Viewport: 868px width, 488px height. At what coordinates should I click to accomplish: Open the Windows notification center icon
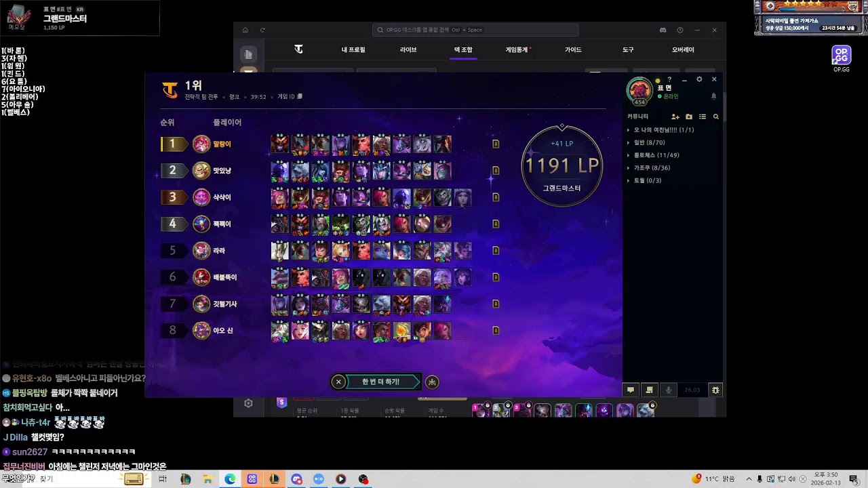(853, 479)
